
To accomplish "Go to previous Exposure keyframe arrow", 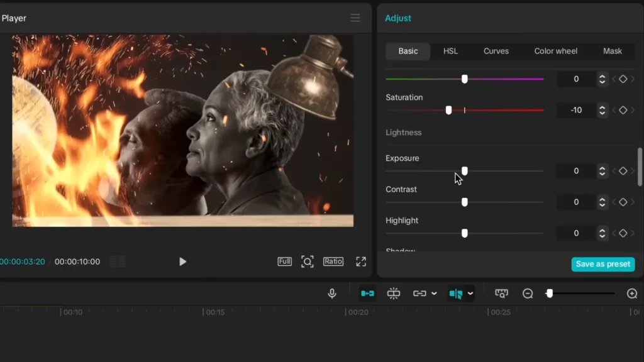I will (x=614, y=171).
